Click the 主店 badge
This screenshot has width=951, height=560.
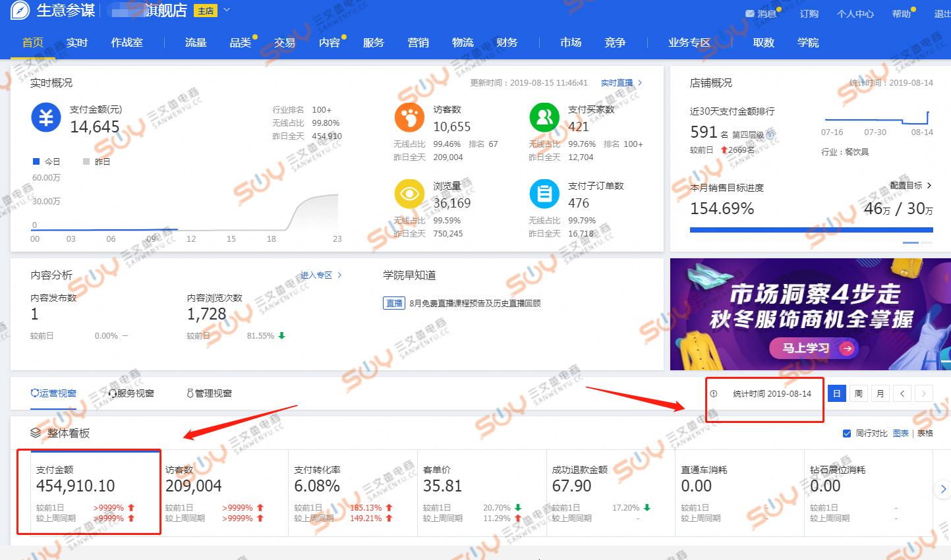pos(206,11)
